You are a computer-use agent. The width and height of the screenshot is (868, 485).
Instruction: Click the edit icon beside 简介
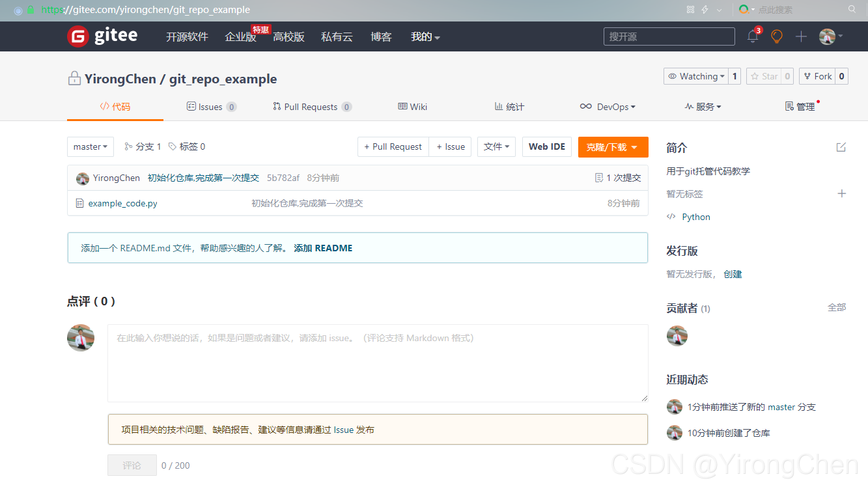(x=841, y=147)
